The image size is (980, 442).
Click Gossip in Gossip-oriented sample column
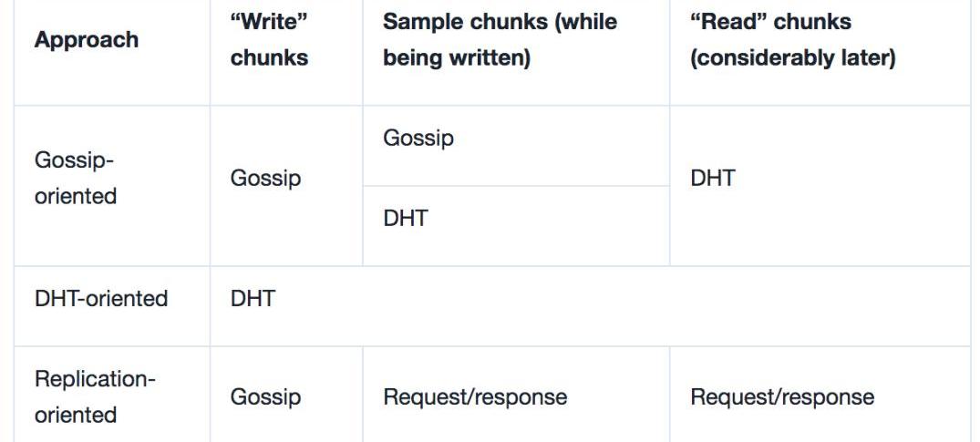coord(418,139)
